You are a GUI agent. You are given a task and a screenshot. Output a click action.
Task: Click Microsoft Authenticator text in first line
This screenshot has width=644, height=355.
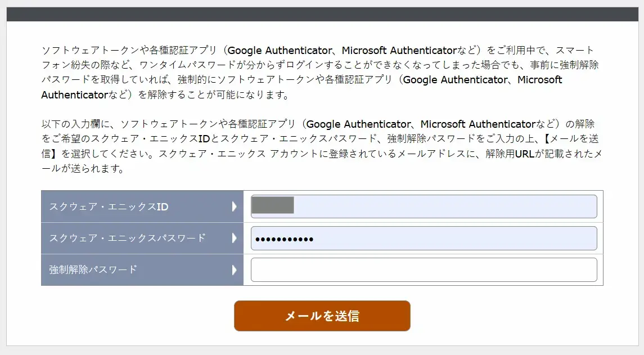(x=399, y=51)
